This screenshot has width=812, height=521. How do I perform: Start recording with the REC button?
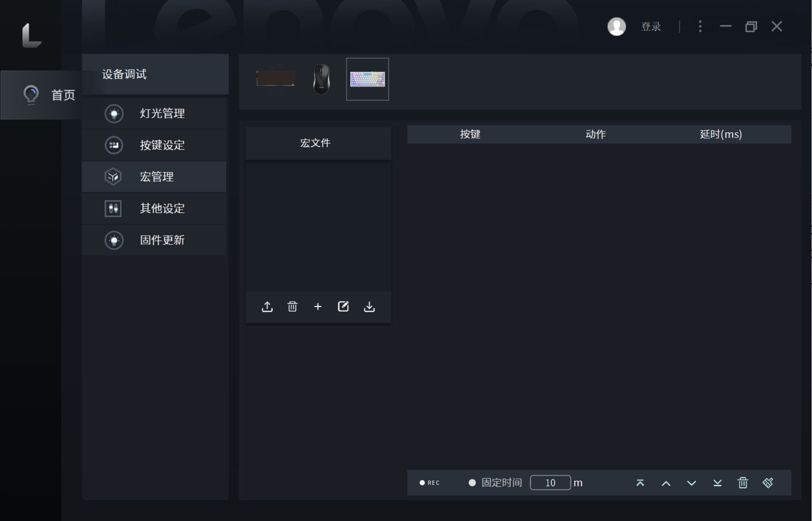pyautogui.click(x=429, y=483)
